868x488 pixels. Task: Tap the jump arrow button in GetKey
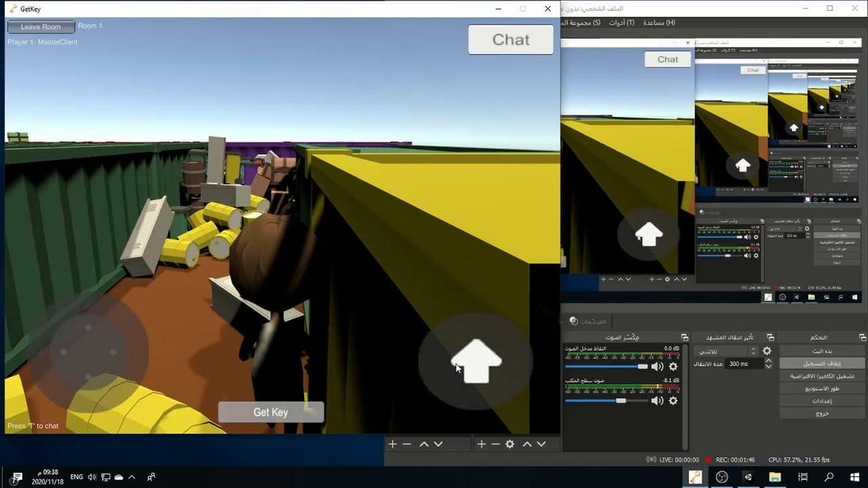[x=476, y=361]
